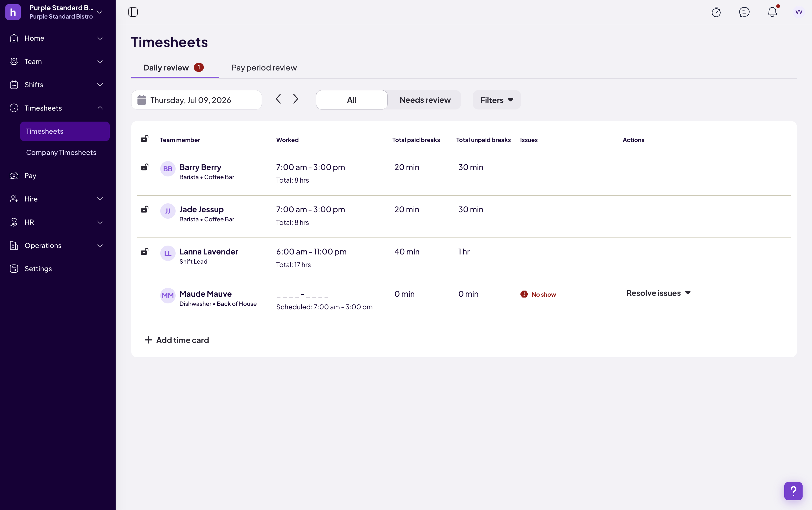Click the LL avatar for Lanna Lavender
Viewport: 812px width, 510px height.
pos(168,253)
